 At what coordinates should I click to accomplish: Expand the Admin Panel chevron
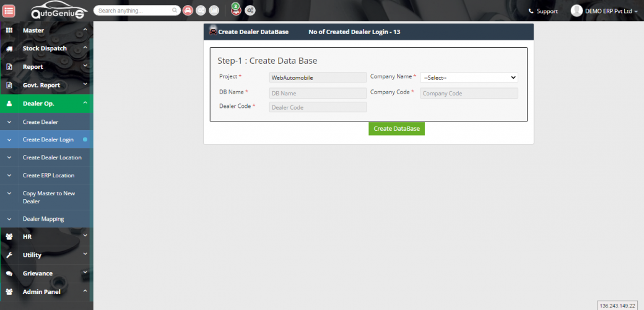(85, 291)
